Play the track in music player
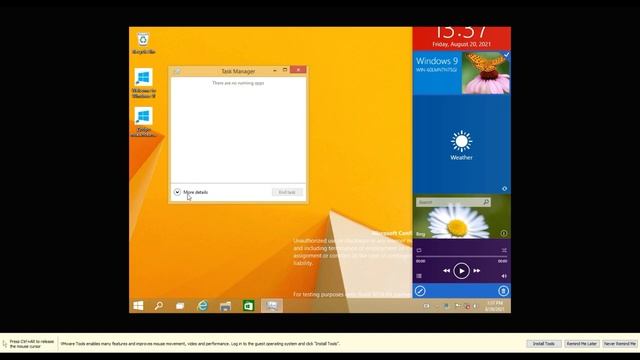The width and height of the screenshot is (640, 360). [x=462, y=271]
